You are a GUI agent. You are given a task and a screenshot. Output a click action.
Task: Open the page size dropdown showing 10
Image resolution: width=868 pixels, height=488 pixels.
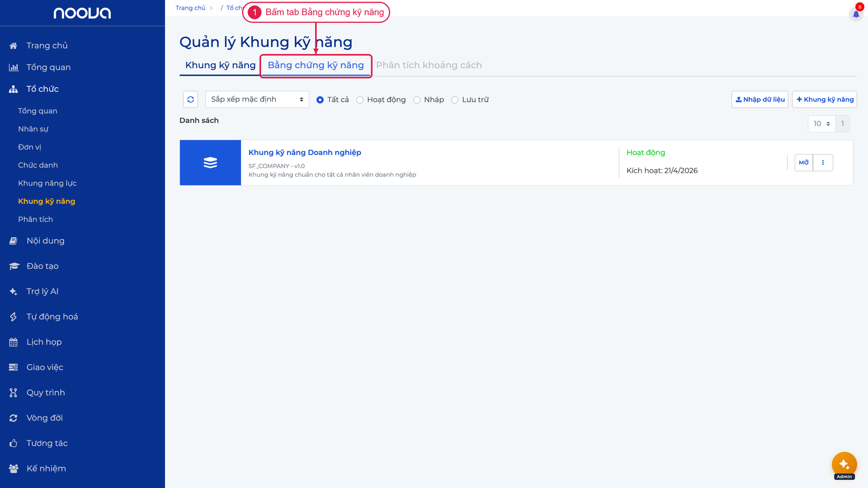click(x=822, y=124)
